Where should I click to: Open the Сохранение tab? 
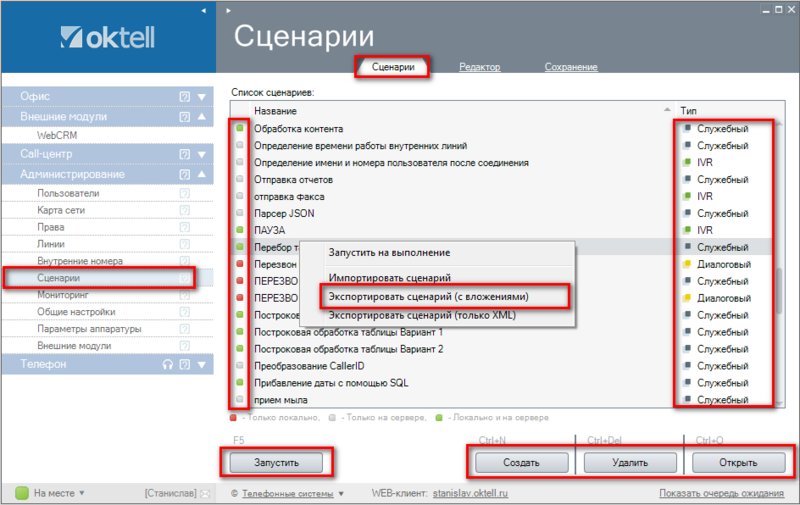[x=571, y=67]
